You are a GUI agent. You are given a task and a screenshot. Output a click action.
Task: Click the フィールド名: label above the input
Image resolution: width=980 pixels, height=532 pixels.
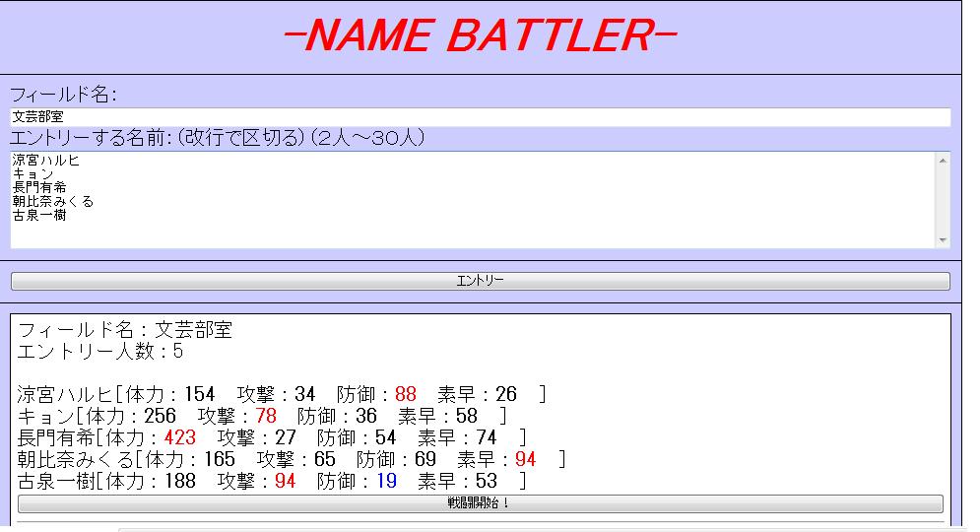coord(63,95)
